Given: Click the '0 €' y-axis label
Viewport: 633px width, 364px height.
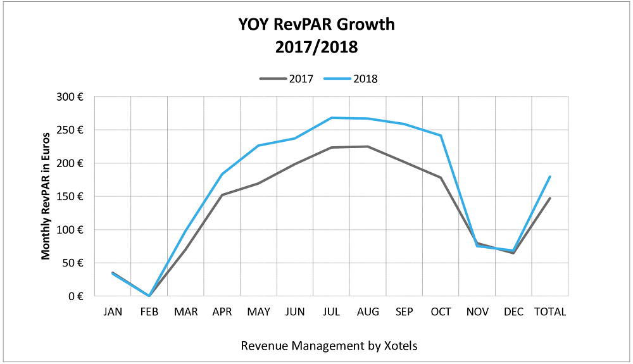Looking at the screenshot, I should tap(76, 296).
